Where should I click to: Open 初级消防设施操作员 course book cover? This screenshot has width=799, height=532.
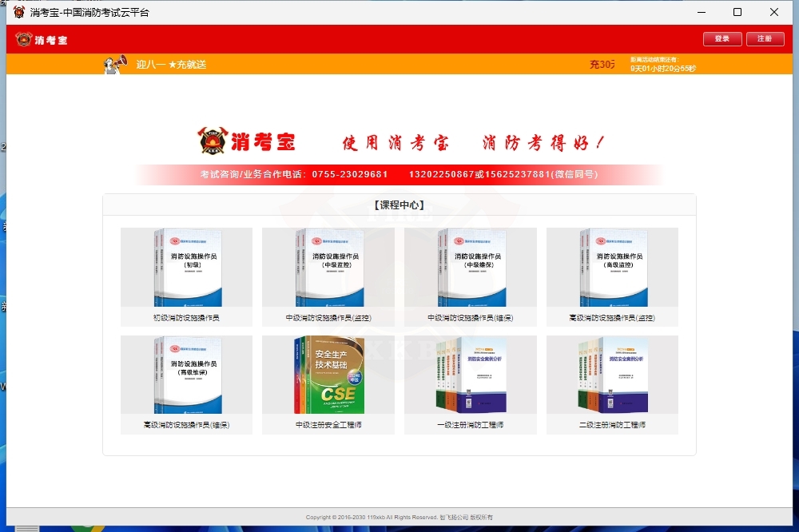click(x=186, y=268)
